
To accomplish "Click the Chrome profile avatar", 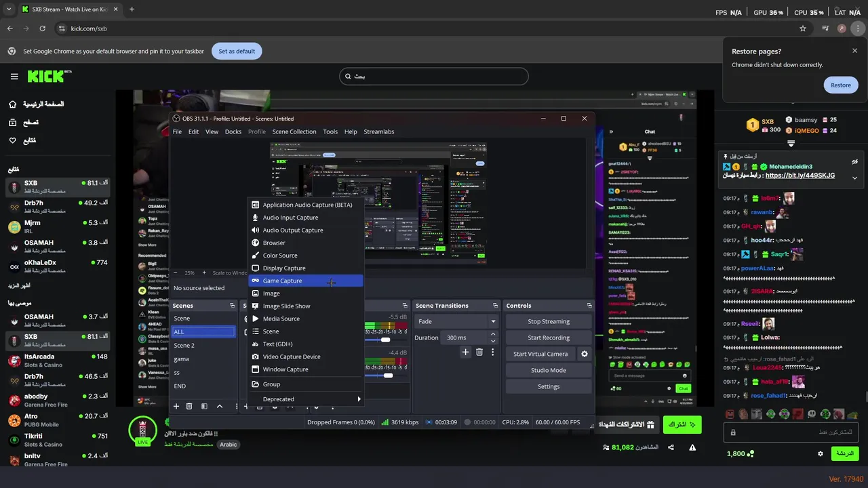I will (842, 28).
